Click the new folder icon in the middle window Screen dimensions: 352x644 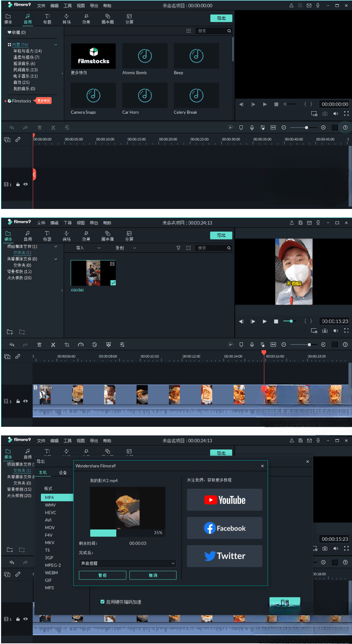(10, 332)
